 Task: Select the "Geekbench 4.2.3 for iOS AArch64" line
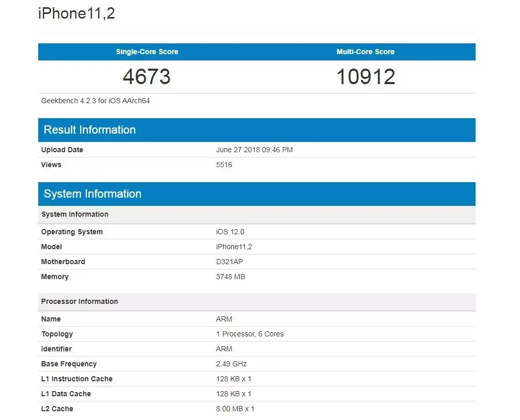[96, 101]
